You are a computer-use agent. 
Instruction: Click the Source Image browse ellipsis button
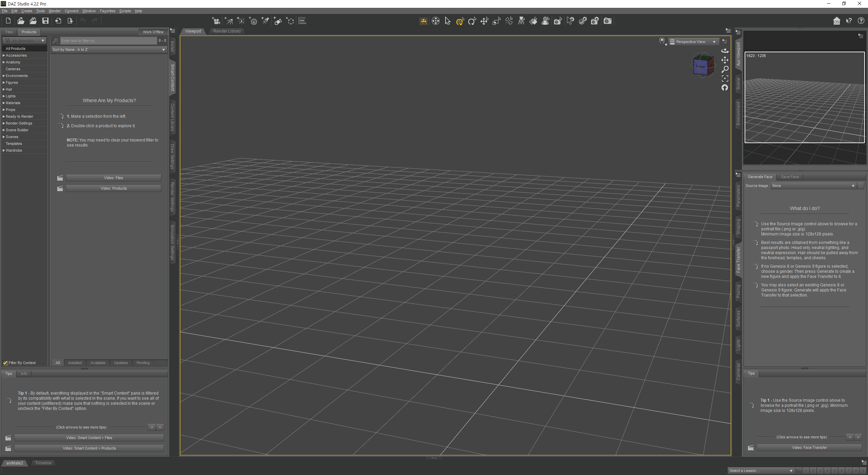861,186
